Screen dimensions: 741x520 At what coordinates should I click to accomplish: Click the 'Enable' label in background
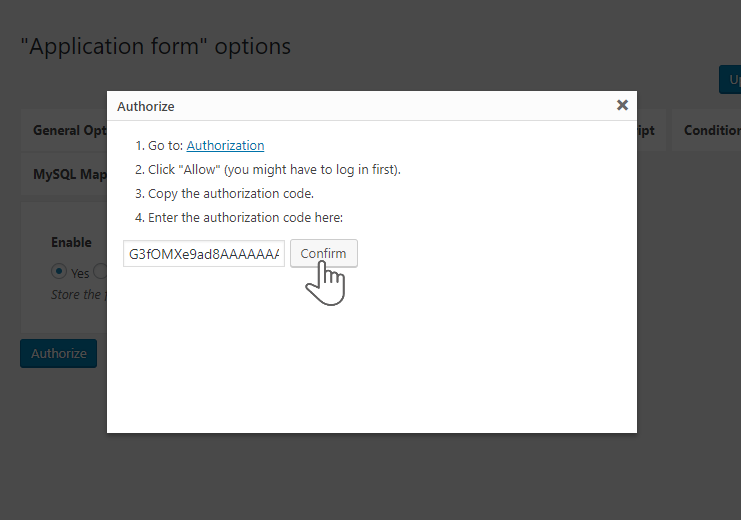(71, 243)
